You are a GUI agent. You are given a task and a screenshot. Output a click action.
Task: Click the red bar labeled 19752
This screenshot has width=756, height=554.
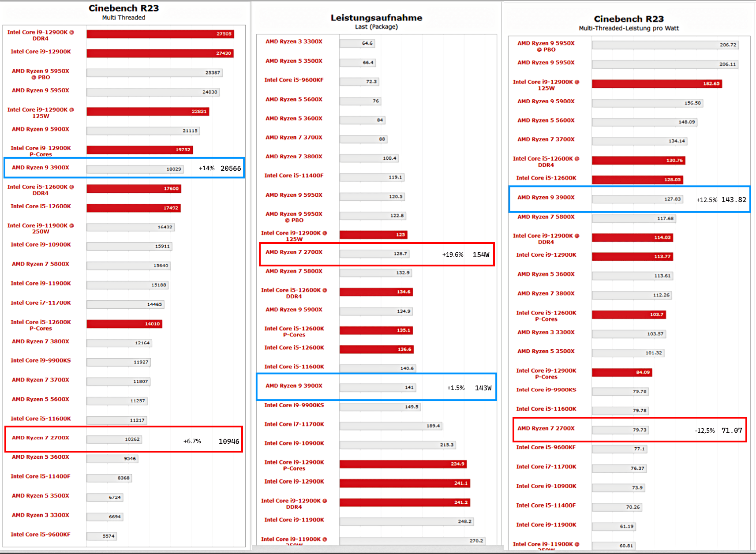pos(140,150)
